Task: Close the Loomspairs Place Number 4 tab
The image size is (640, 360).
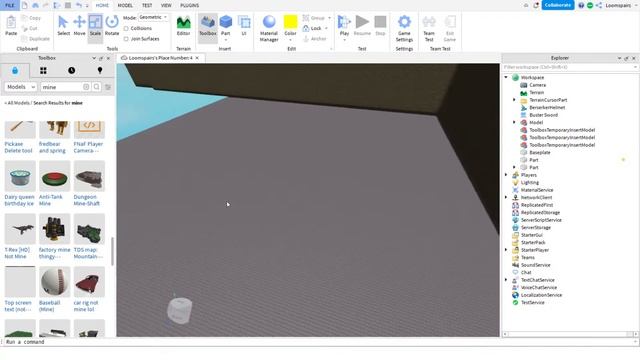Action: point(197,58)
